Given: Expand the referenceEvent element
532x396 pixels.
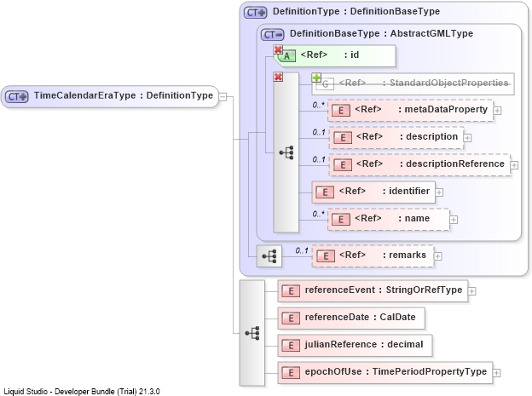Looking at the screenshot, I should [x=471, y=291].
